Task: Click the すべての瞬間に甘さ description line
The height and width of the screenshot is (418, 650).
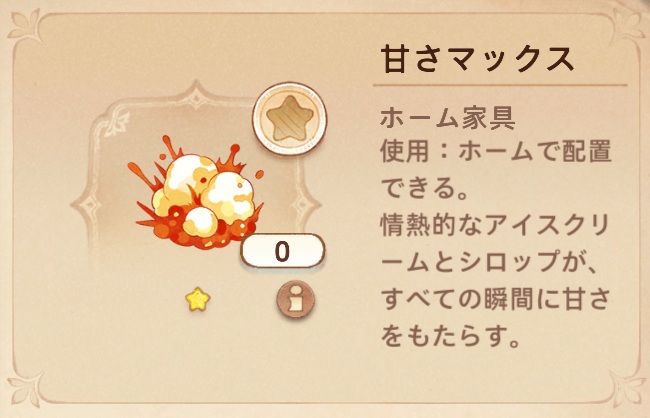Action: click(496, 298)
